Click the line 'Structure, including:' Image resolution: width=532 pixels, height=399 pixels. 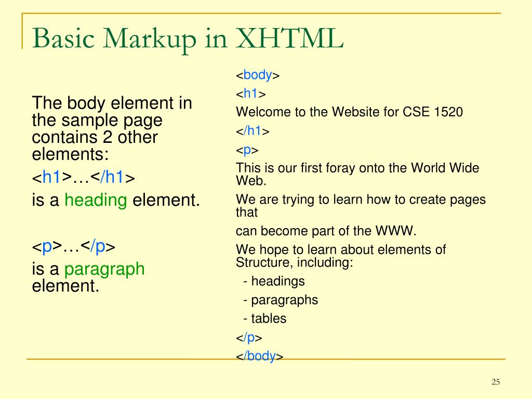[x=295, y=262]
